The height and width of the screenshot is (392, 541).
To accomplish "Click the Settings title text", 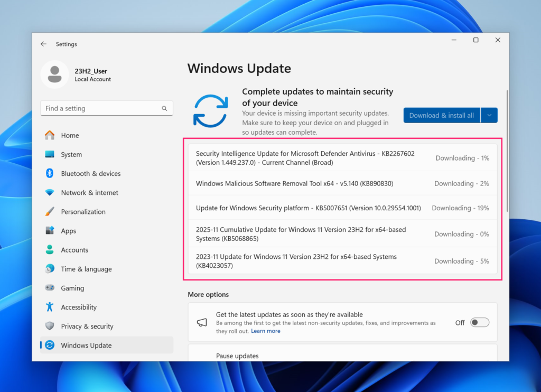I will pos(66,44).
